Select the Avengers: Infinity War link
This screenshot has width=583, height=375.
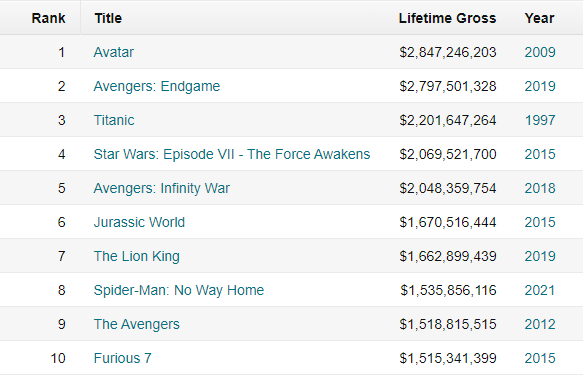coord(161,188)
